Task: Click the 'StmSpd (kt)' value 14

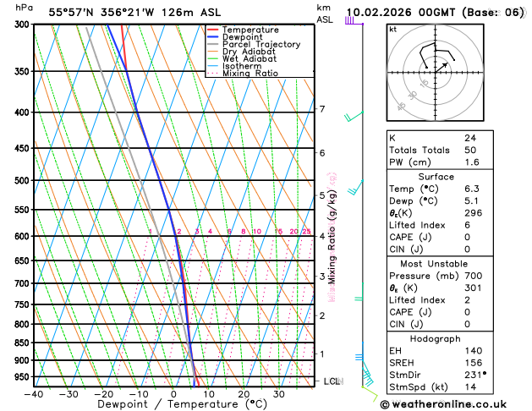Action: (470, 387)
